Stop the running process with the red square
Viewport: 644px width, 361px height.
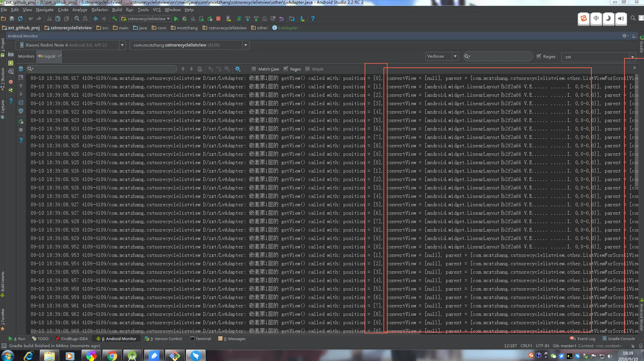click(x=218, y=19)
